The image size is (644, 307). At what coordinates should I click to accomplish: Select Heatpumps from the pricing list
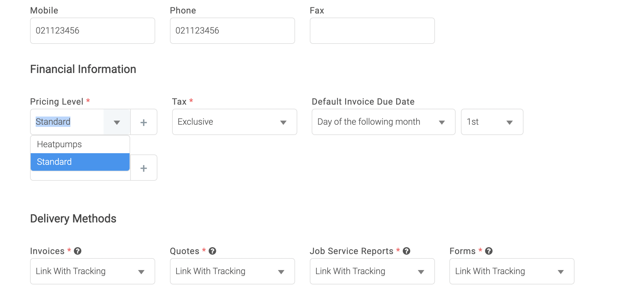pos(80,144)
